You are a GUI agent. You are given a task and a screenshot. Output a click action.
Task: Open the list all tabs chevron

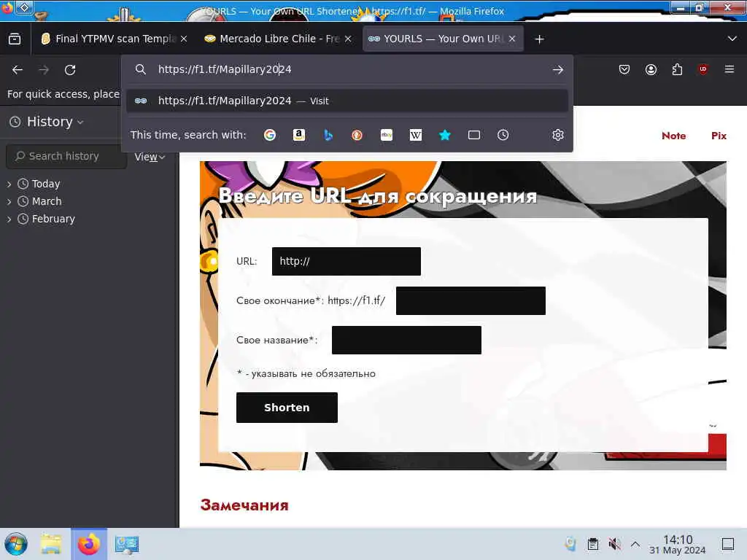pos(732,39)
